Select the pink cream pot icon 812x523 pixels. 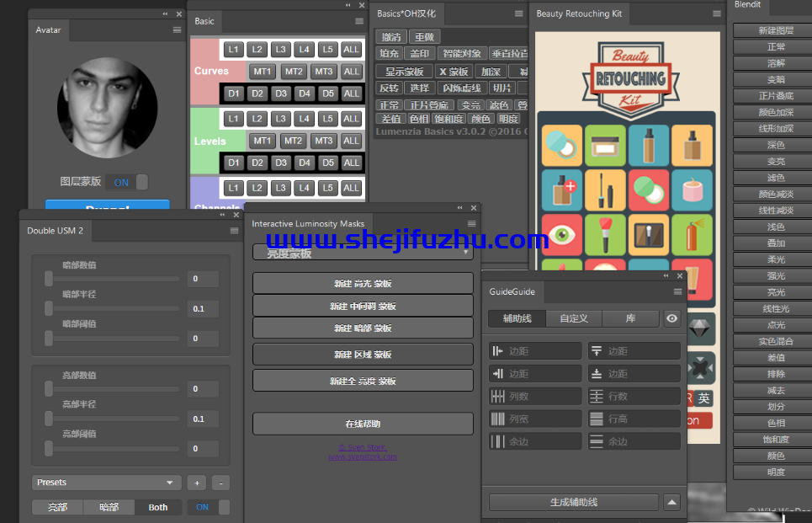click(692, 190)
